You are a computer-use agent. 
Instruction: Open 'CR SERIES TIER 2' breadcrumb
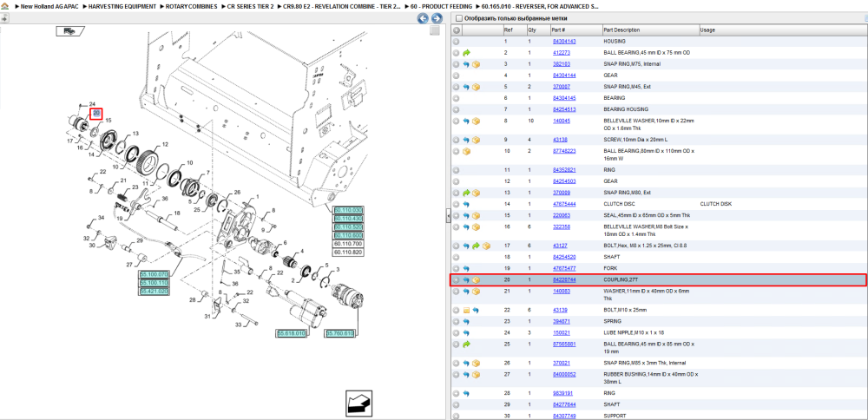click(250, 6)
